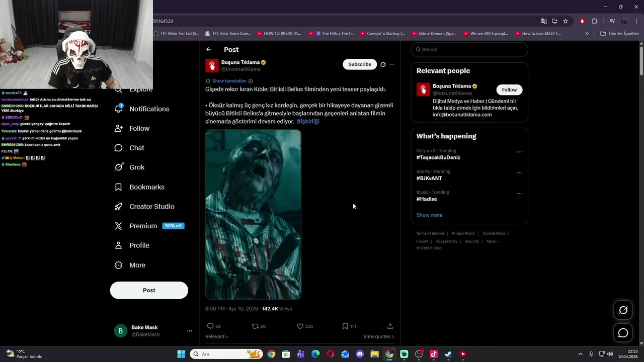The width and height of the screenshot is (644, 362).
Task: Open HOW TO BREAK PA... bookmark
Action: [x=279, y=34]
